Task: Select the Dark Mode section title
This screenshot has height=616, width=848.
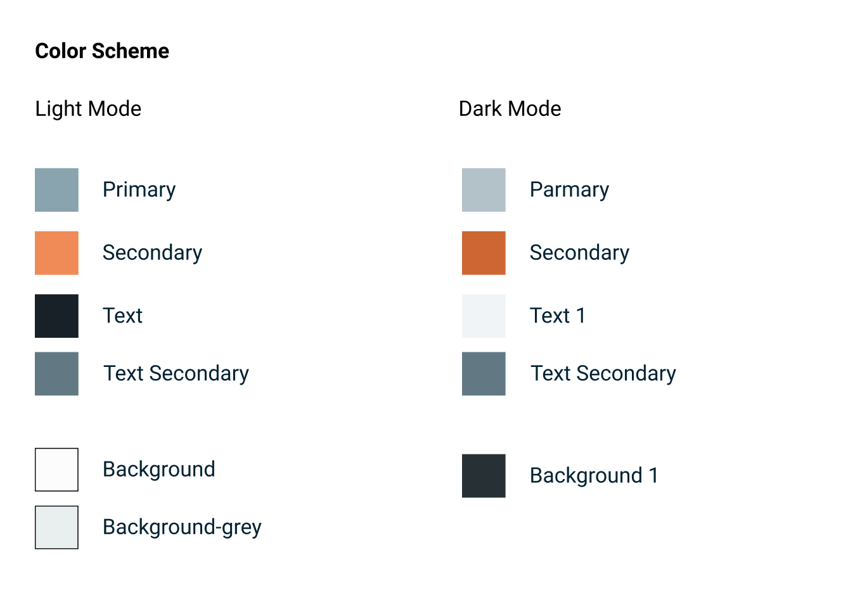Action: coord(510,108)
